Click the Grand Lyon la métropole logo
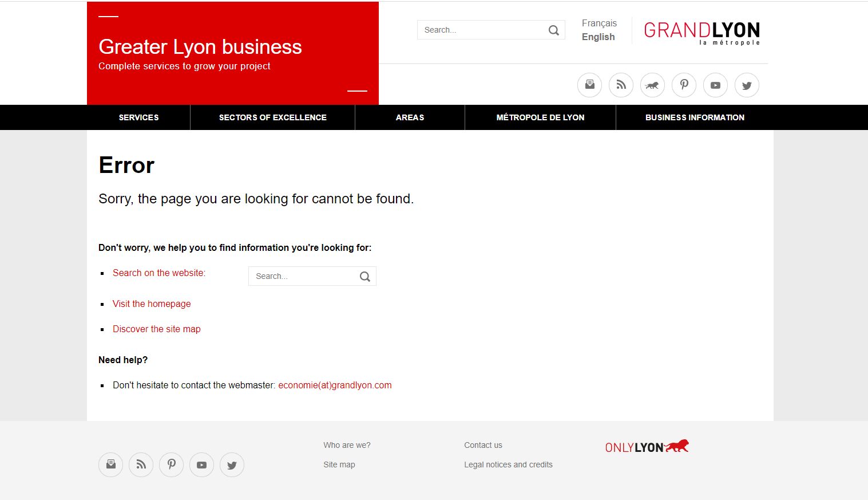Viewport: 868px width, 500px height. click(701, 32)
